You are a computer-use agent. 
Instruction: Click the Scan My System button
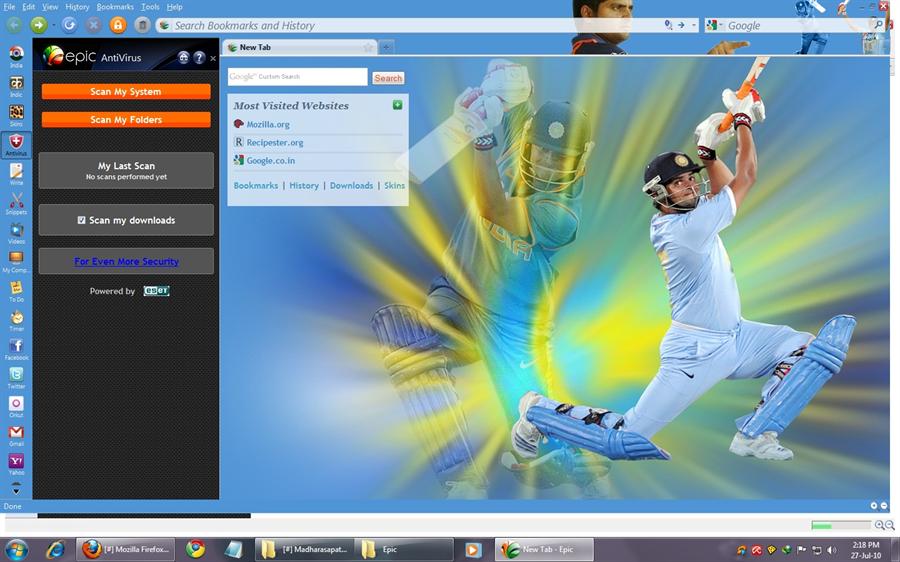[x=126, y=91]
